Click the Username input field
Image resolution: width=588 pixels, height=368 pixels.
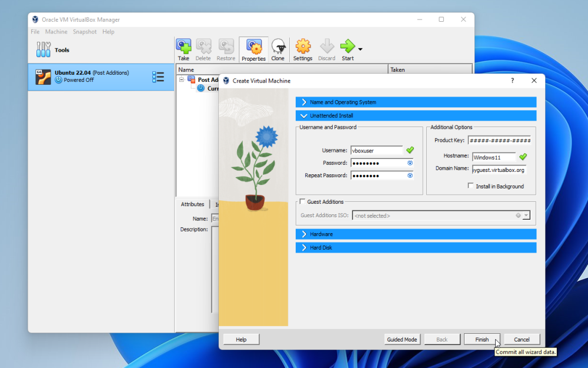click(376, 151)
